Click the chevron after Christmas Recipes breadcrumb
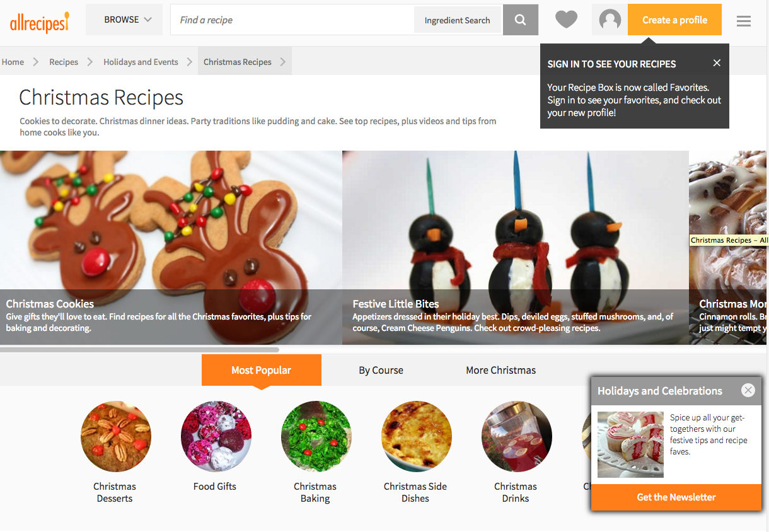769x532 pixels. pyautogui.click(x=283, y=62)
